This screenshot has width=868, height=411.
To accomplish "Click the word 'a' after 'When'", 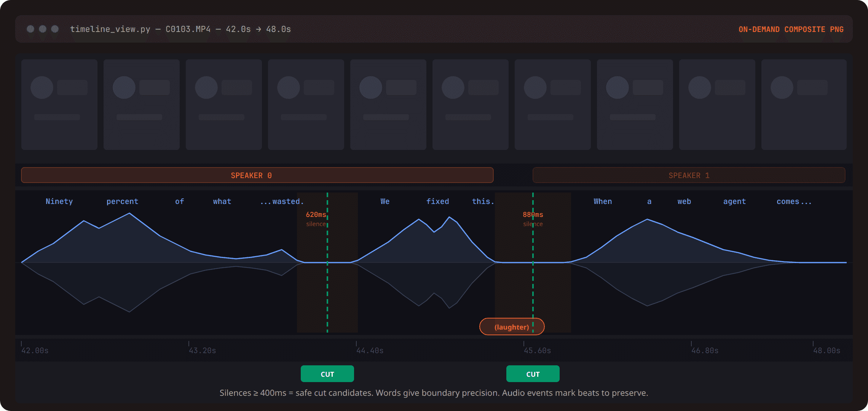I will click(x=649, y=201).
